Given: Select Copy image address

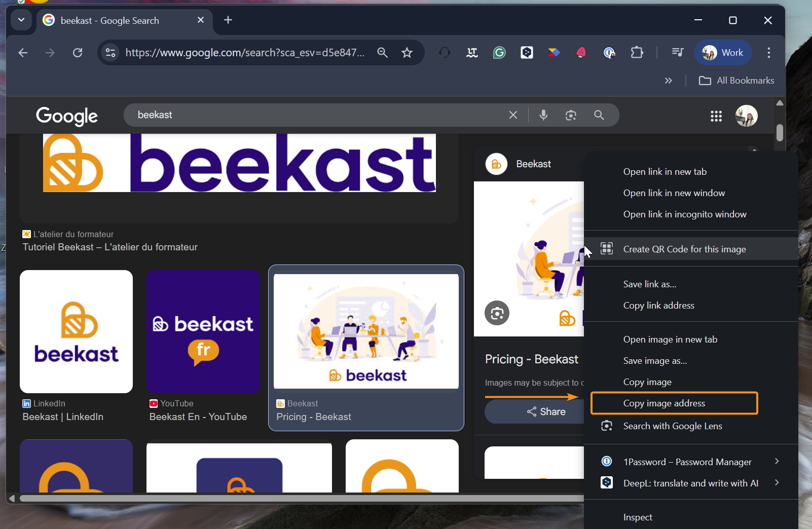Looking at the screenshot, I should click(x=674, y=403).
